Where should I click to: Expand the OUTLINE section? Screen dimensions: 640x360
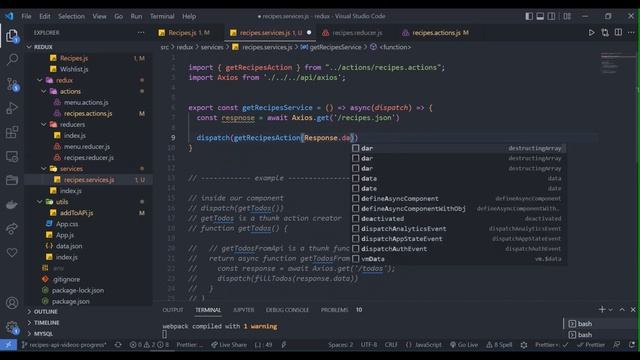[45, 311]
